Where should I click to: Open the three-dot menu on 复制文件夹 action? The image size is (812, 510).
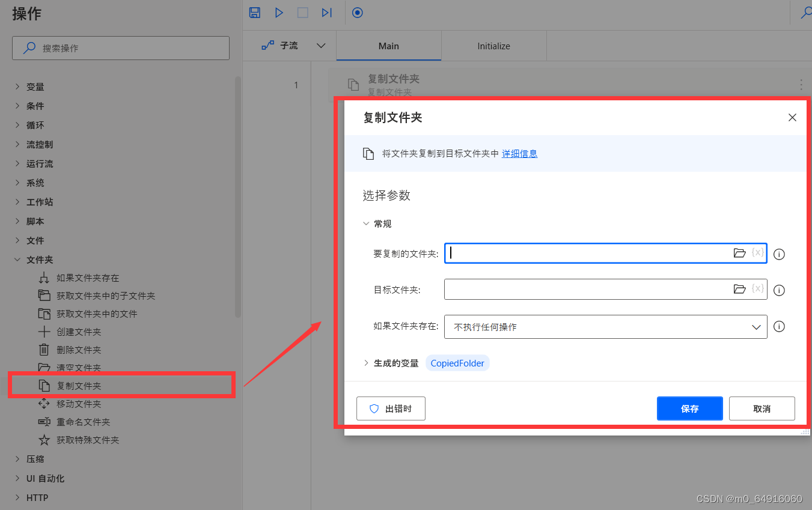801,85
